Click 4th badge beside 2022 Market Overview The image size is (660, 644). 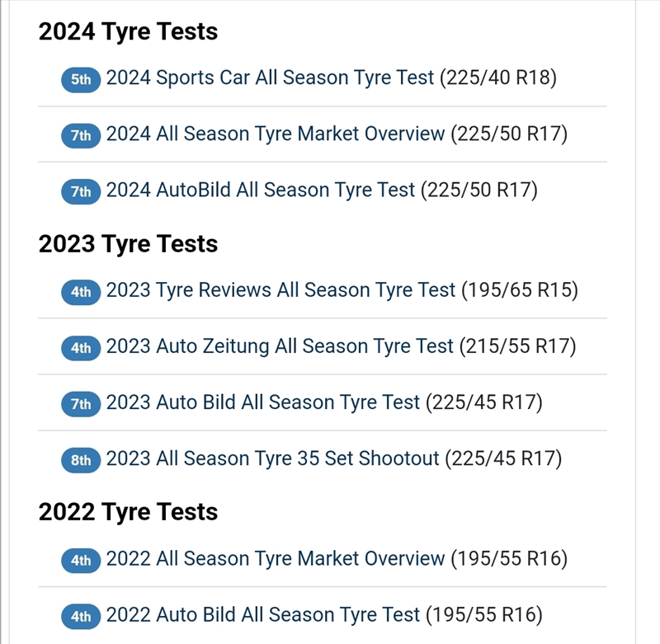tap(81, 561)
